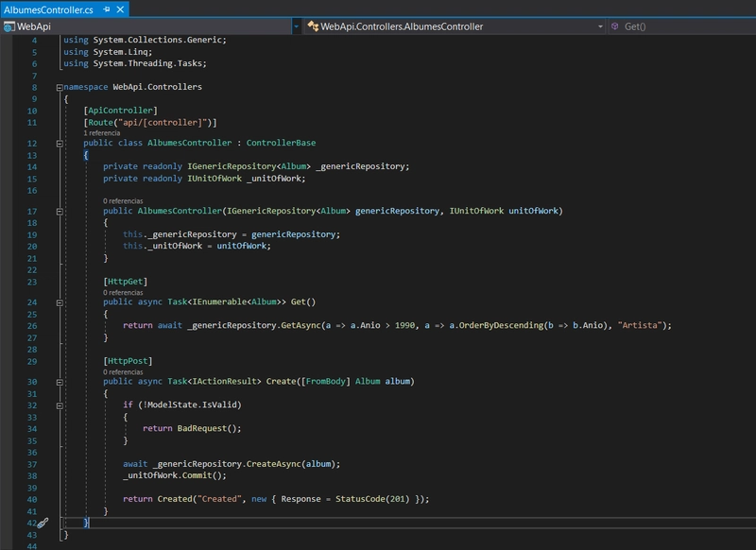This screenshot has height=550, width=756.
Task: Open '0 referencias' CodeLens above the constructor
Action: (x=123, y=201)
